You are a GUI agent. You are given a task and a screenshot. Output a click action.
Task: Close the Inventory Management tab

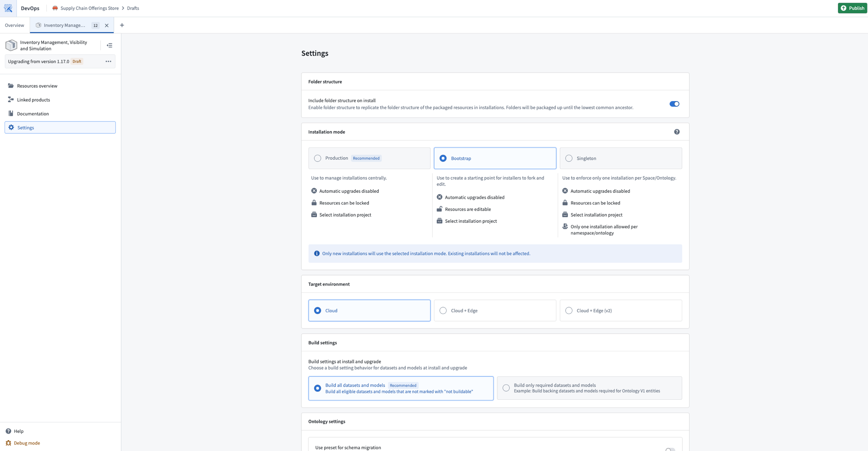pos(107,26)
